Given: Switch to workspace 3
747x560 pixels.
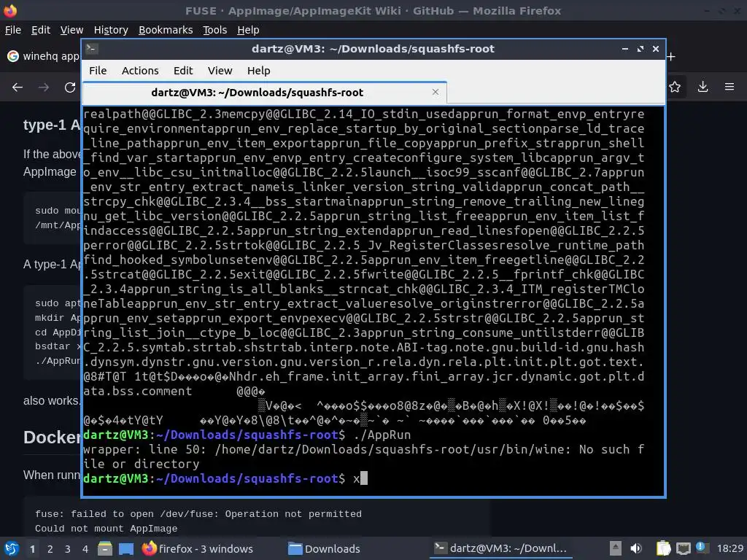Looking at the screenshot, I should (68, 549).
